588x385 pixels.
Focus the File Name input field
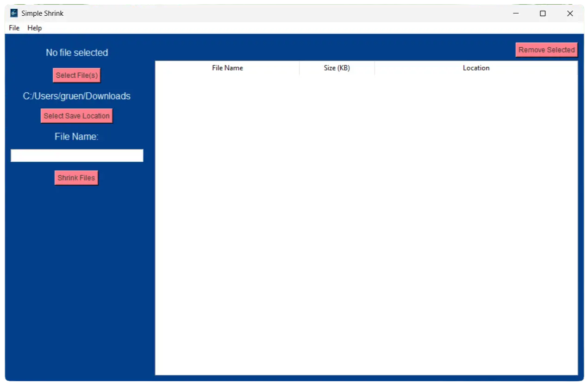77,155
